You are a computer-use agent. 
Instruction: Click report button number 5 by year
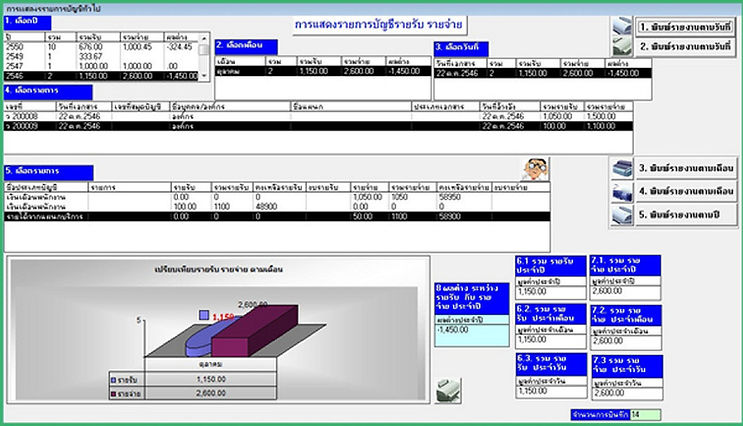tap(686, 215)
